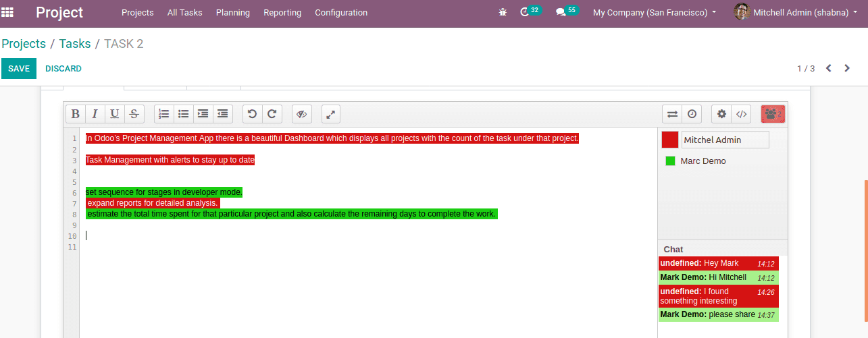Redo the last edit in the pad
The image size is (868, 338).
tap(272, 114)
